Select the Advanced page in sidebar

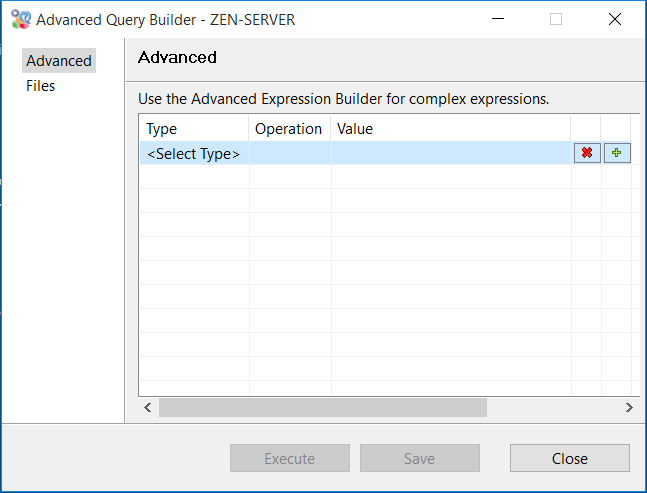pos(59,61)
